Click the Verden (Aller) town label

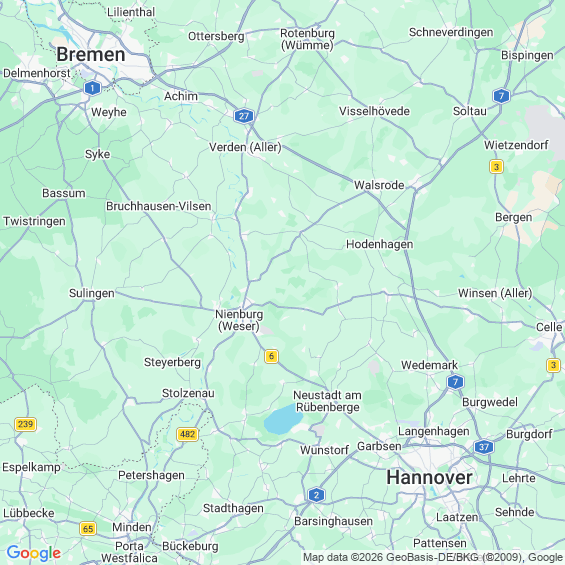(245, 147)
